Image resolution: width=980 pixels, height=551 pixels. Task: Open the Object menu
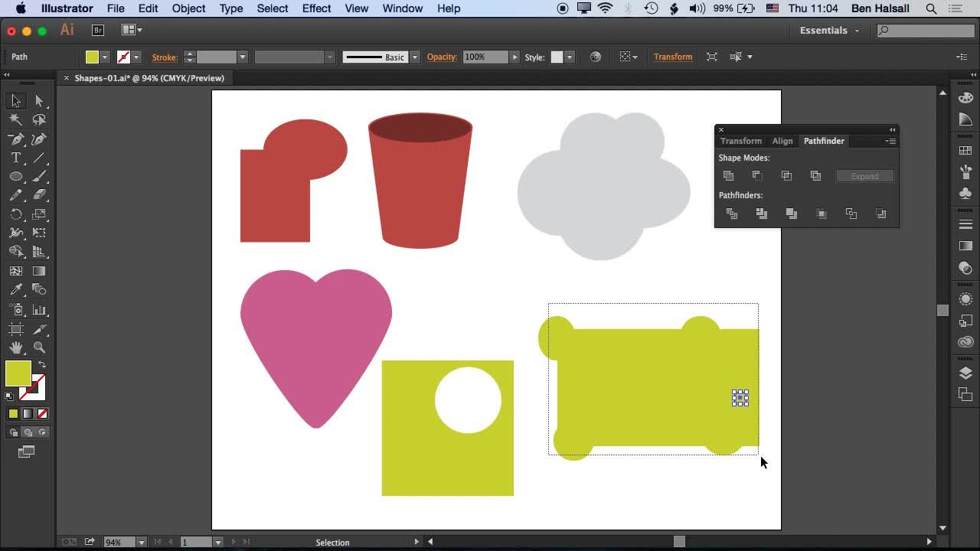tap(188, 8)
